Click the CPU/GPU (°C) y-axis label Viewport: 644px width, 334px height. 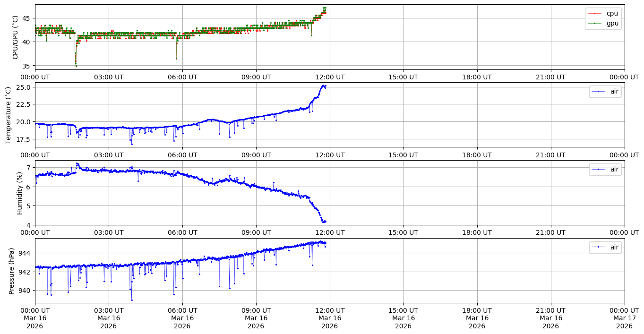[15, 37]
